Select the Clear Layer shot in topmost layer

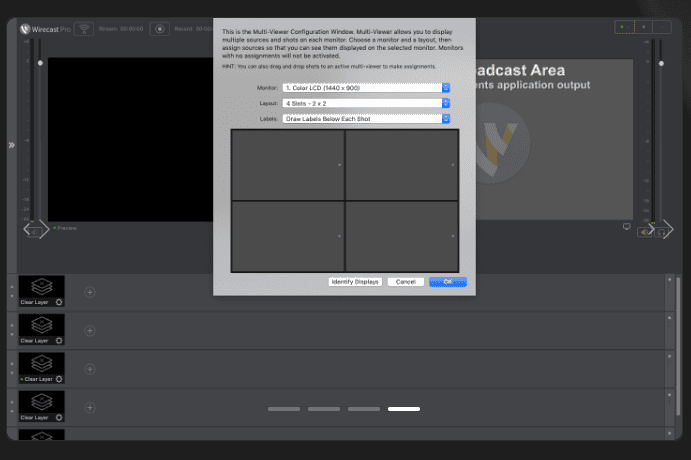point(41,291)
